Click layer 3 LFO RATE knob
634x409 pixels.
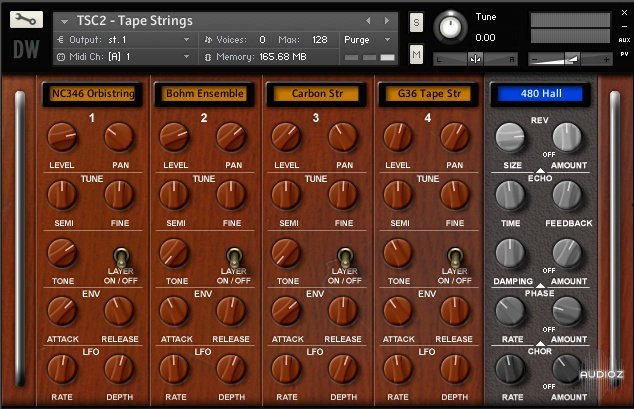(286, 369)
